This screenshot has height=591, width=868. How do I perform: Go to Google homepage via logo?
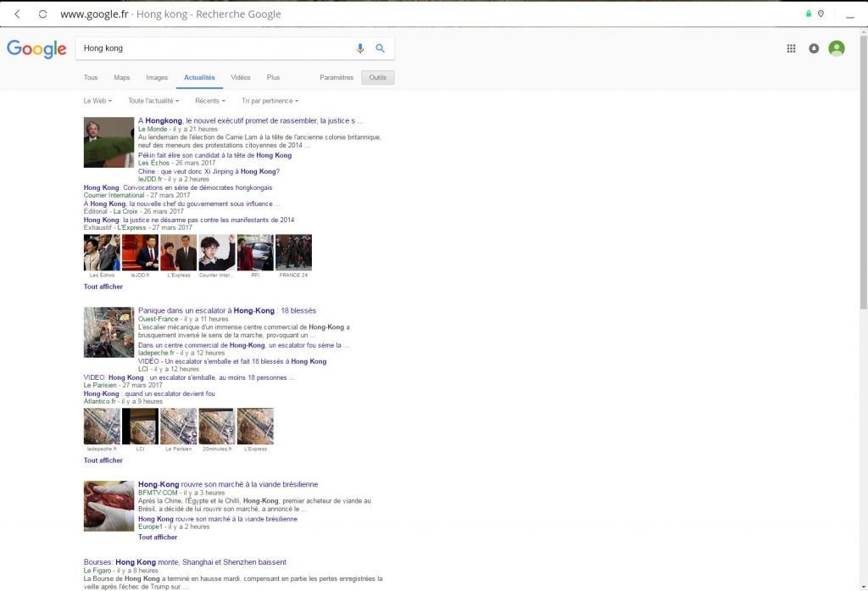36,49
